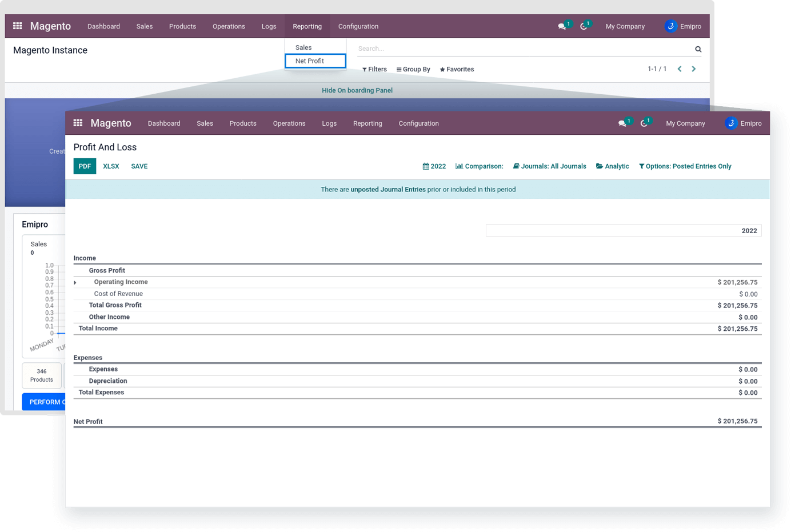Open the 2022 date period dropdown
The width and height of the screenshot is (791, 532).
(x=434, y=166)
